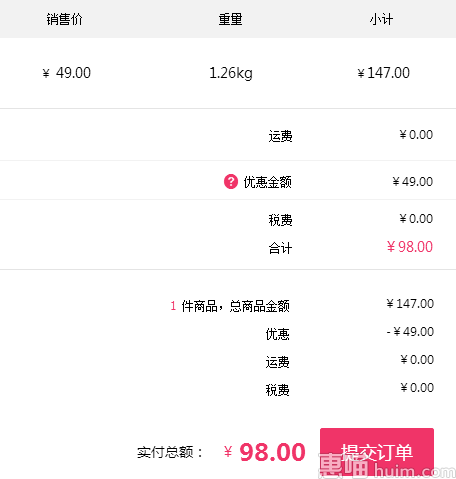Click the 优惠 label in summary
456x479 pixels.
(277, 334)
